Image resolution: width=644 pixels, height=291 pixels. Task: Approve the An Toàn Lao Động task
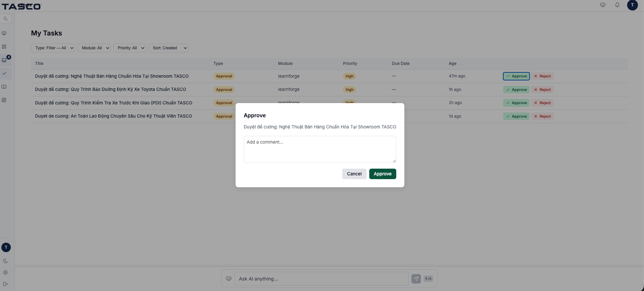(516, 116)
